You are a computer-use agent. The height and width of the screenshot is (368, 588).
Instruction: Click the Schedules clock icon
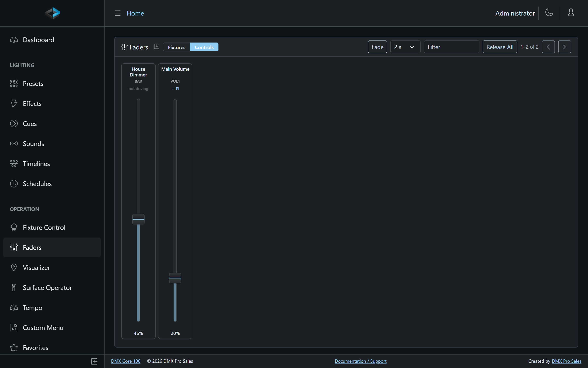[14, 184]
